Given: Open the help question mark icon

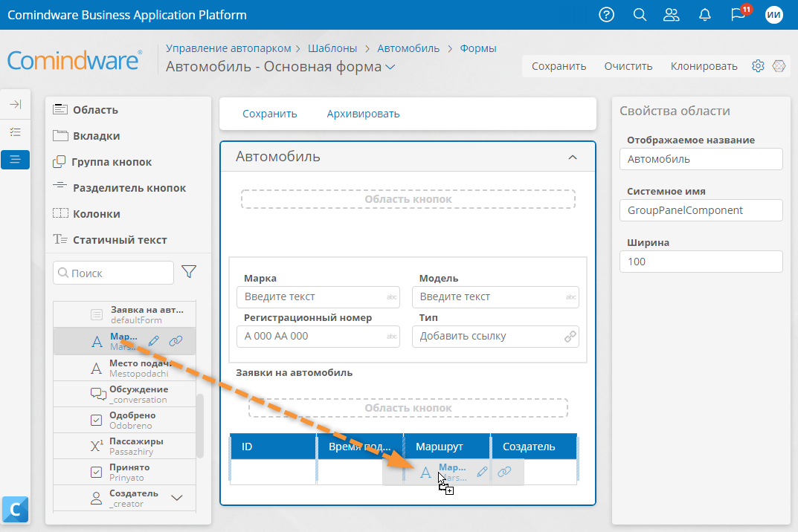Looking at the screenshot, I should (x=606, y=15).
